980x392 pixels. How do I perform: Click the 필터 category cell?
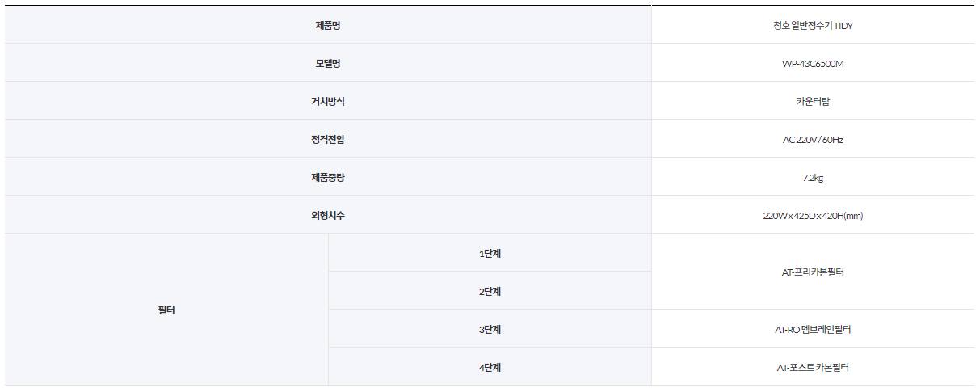pyautogui.click(x=166, y=310)
